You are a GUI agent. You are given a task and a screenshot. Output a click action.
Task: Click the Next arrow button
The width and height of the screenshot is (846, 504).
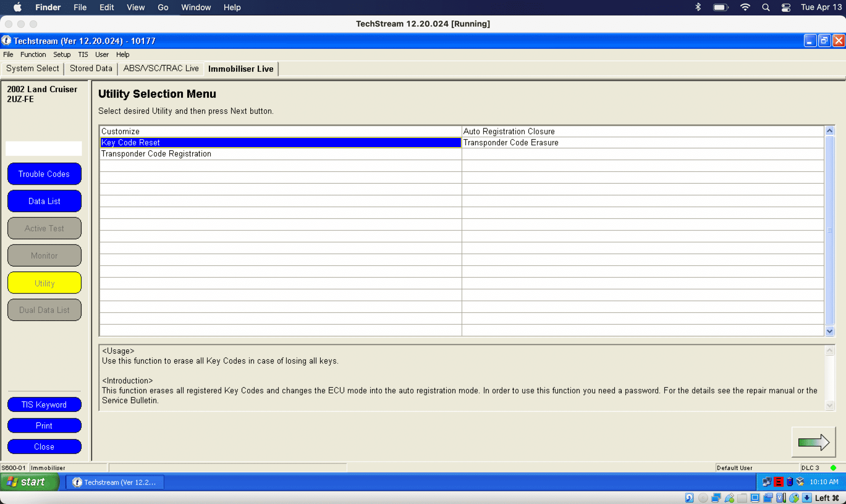click(813, 442)
